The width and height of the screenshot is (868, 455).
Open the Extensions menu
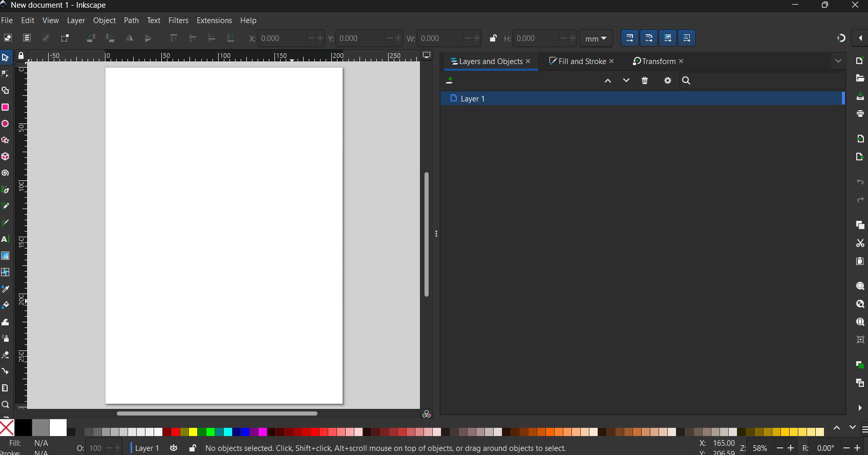(214, 20)
